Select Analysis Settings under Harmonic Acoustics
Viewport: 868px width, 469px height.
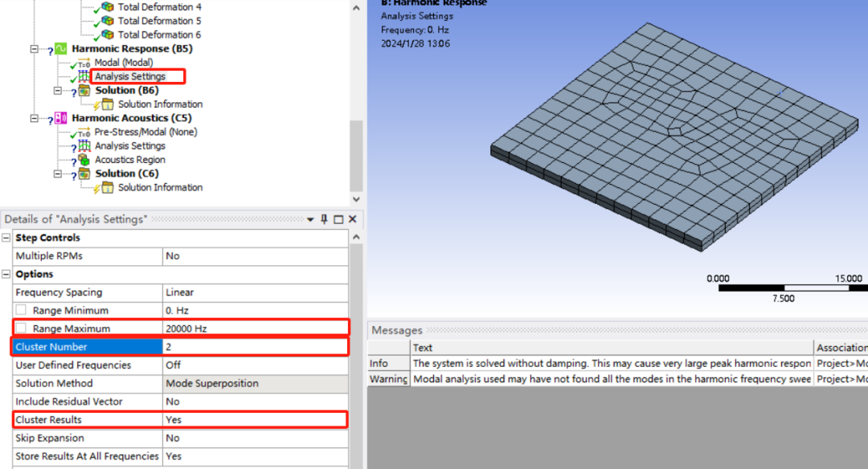[x=130, y=145]
